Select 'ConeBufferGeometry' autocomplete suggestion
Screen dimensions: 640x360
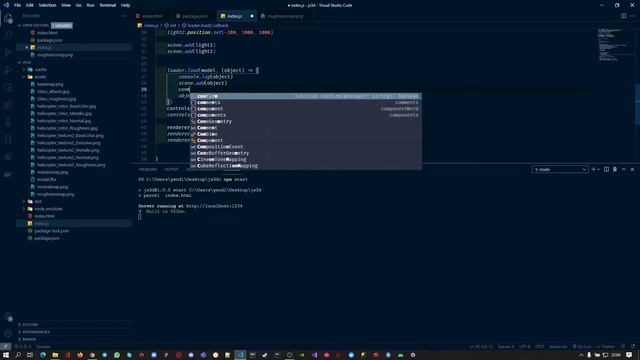pyautogui.click(x=305, y=153)
